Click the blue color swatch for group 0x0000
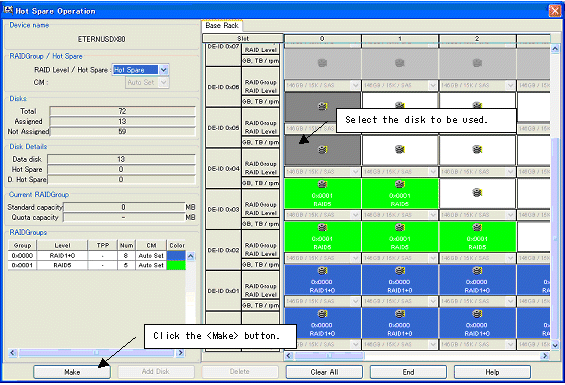565x385 pixels. pos(176,256)
